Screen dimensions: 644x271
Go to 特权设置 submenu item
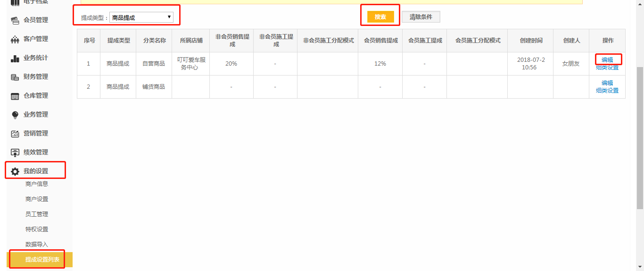(37, 229)
